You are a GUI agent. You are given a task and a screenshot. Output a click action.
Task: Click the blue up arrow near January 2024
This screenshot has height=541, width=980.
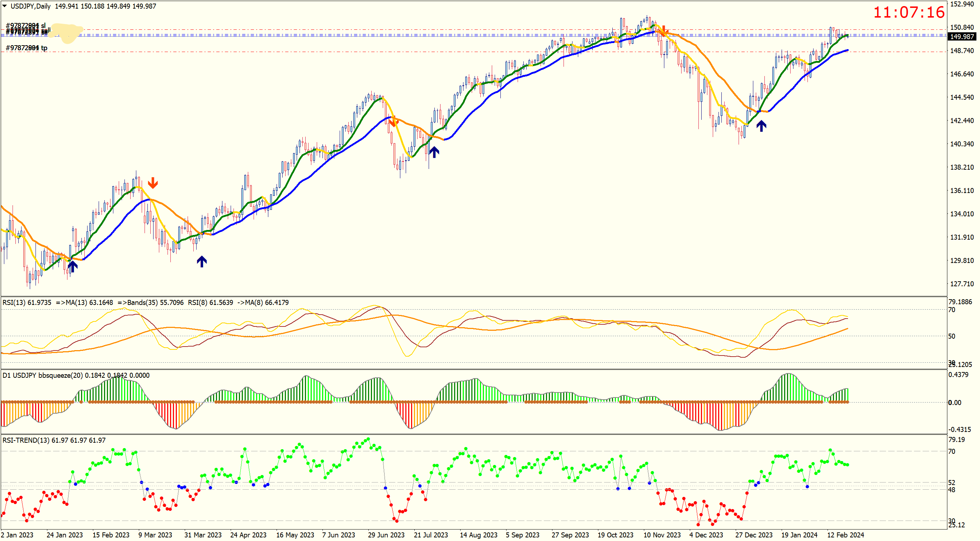[761, 126]
